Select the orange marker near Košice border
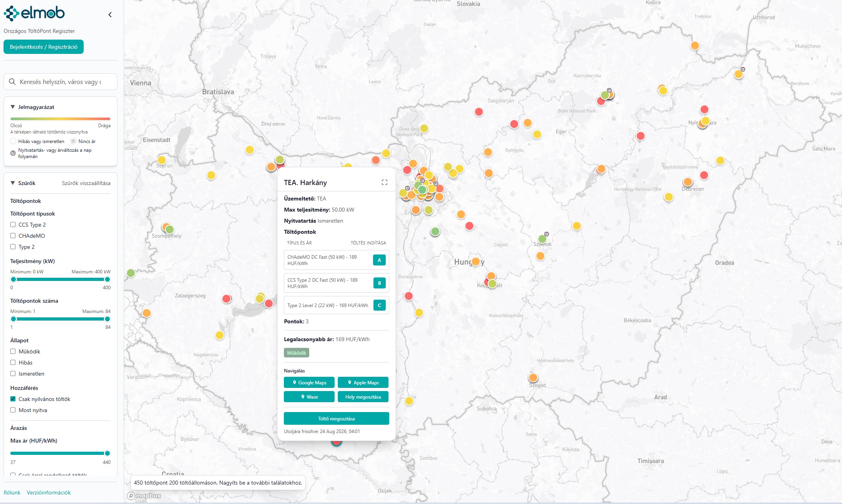Screen dimensions: 842x504 [695, 46]
